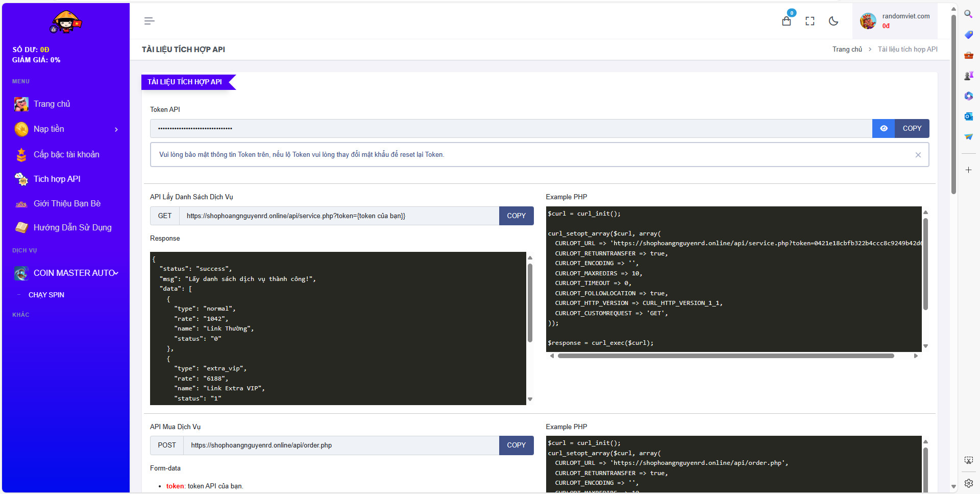Collapse sidebar with the hamburger menu icon
Viewport: 980px width, 494px height.
149,21
